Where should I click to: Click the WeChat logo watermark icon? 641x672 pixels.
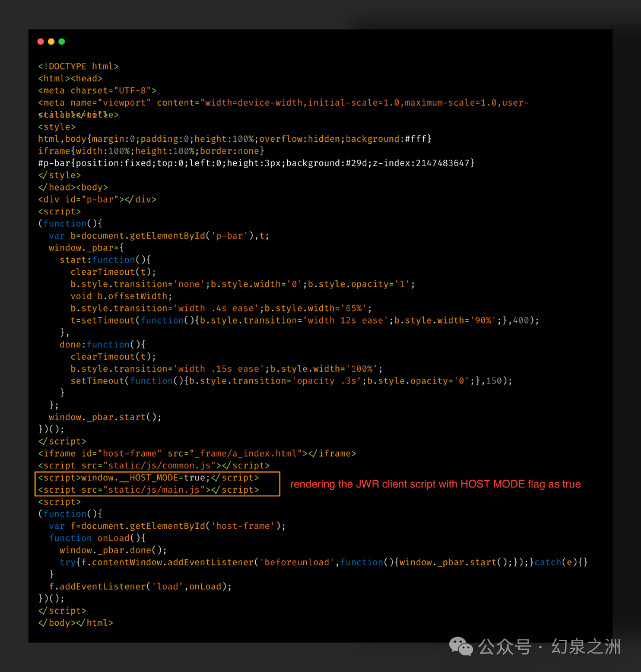coord(461,646)
